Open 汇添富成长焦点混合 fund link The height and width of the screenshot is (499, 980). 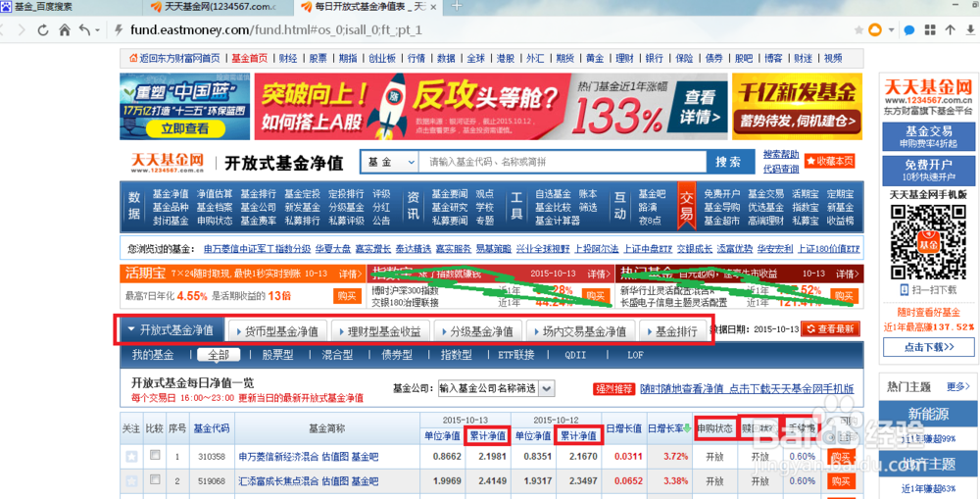[278, 481]
